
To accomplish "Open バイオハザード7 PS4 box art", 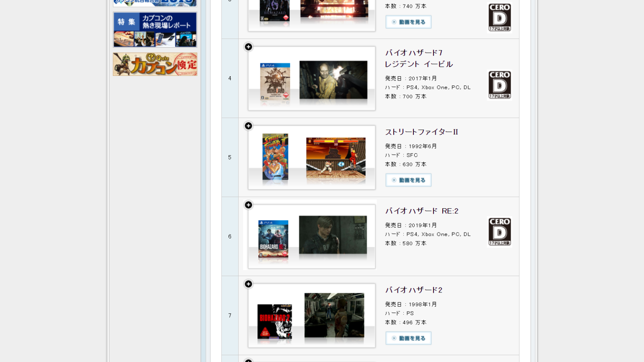I will pyautogui.click(x=275, y=82).
